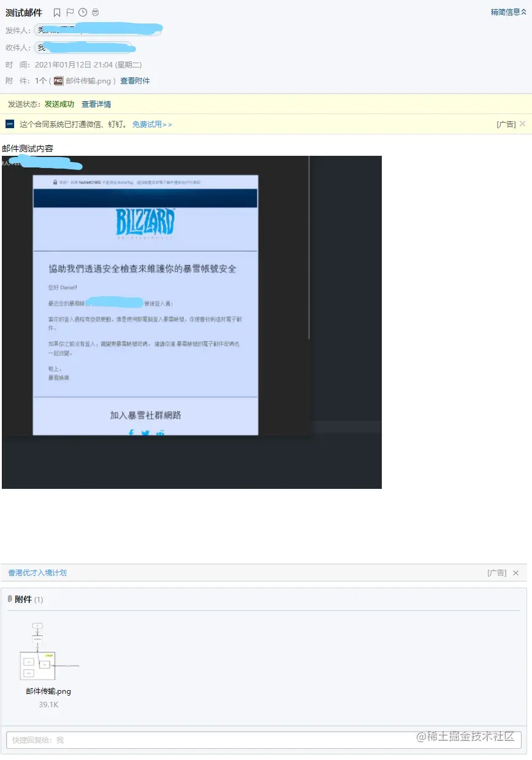This screenshot has height=760, width=532.
Task: Close the contract system ad banner
Action: (x=522, y=124)
